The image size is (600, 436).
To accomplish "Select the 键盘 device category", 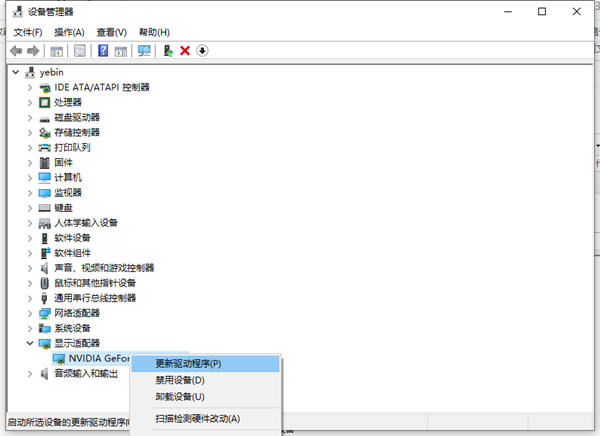I will tap(62, 207).
